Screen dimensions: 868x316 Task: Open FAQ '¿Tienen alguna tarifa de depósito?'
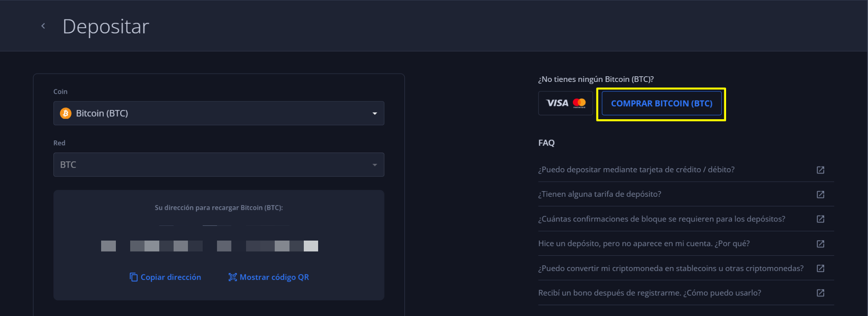(599, 194)
